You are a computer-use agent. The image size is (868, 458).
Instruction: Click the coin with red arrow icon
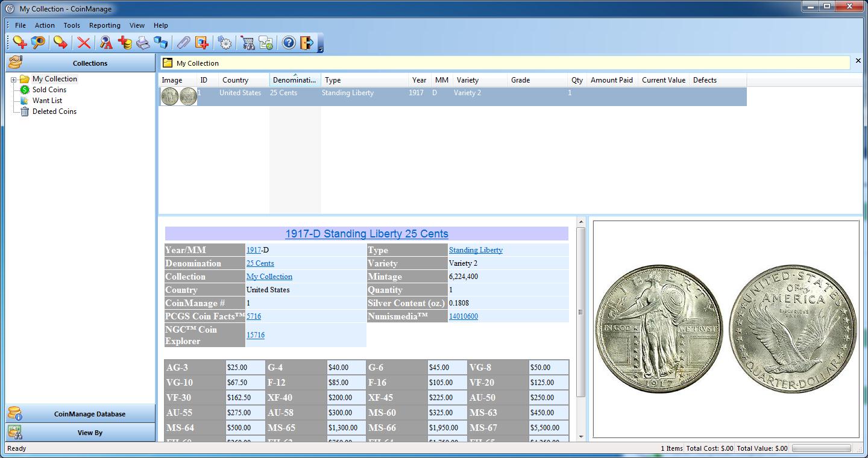point(60,43)
